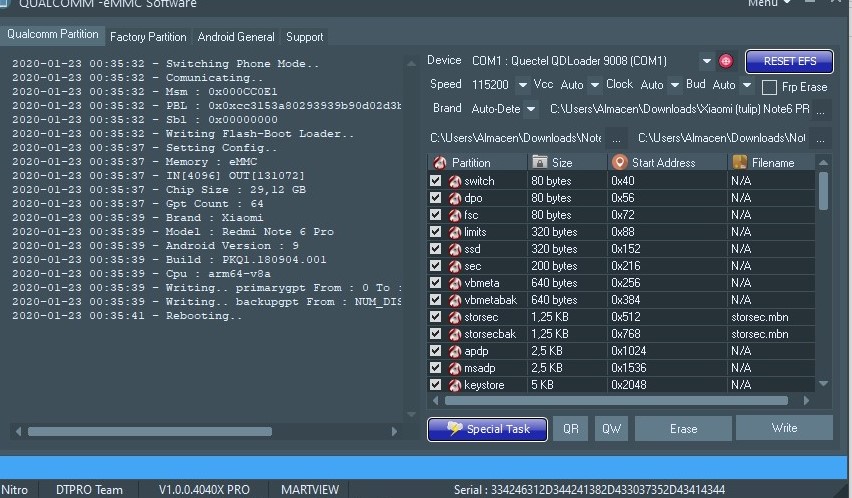Click down arrow of partition table scrollbar
852x498 pixels.
coord(823,384)
